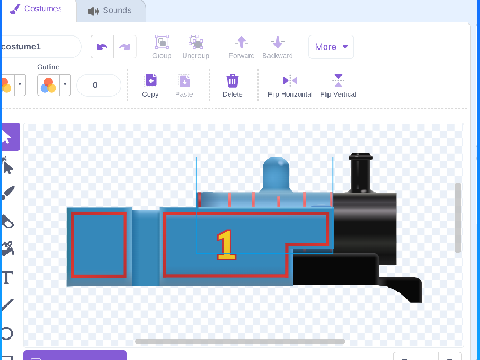Group the selected shapes
480x360 pixels.
[162, 47]
